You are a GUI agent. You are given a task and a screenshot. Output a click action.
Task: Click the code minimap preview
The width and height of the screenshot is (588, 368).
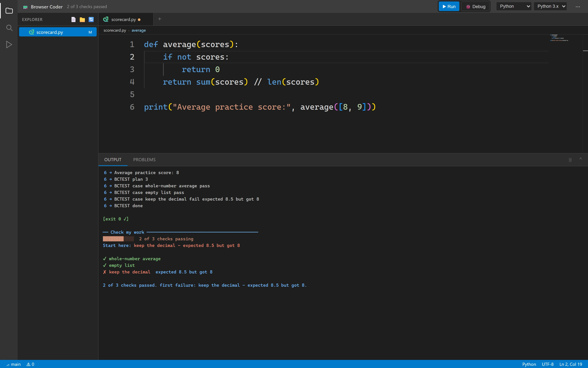(x=559, y=38)
